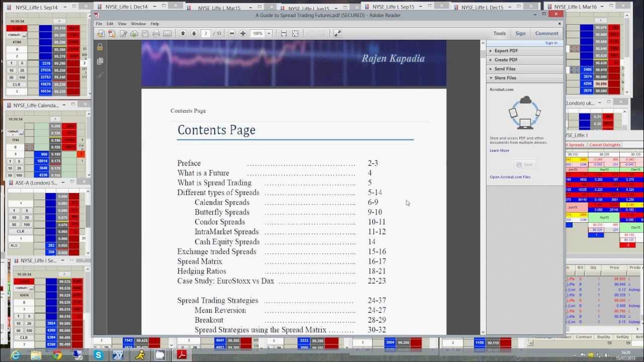Go to previous page with up arrow
This screenshot has width=644, height=362.
[x=183, y=33]
